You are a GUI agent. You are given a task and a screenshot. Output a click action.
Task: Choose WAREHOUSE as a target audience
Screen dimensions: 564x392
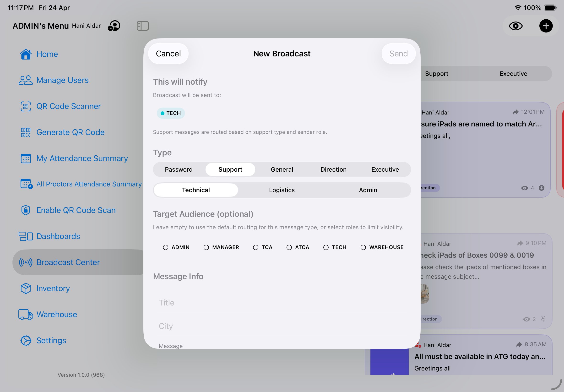tap(363, 247)
